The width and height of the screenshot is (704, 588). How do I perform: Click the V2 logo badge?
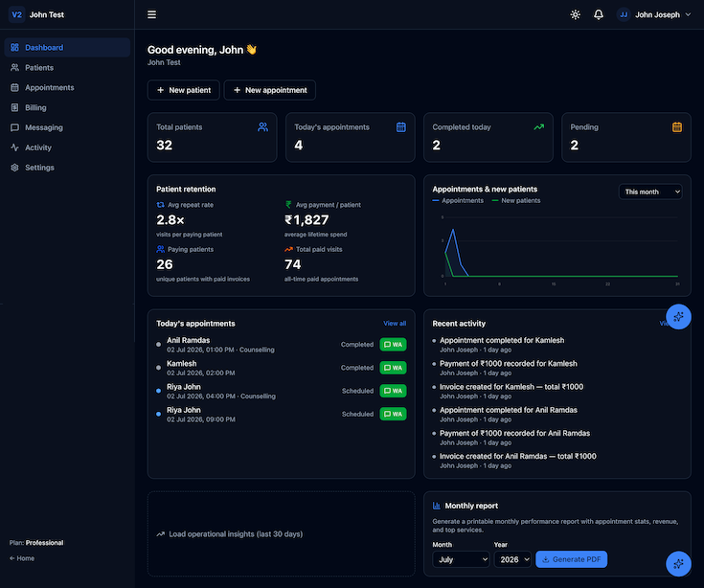[16, 14]
